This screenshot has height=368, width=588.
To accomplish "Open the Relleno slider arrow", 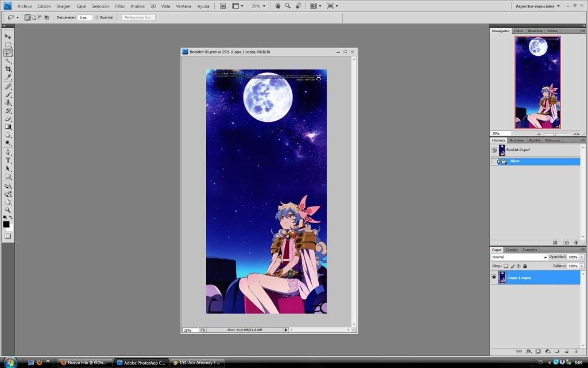I will [x=582, y=266].
